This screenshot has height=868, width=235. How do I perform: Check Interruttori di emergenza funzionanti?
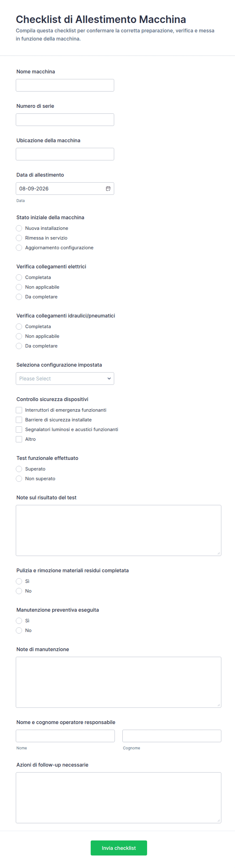(19, 410)
